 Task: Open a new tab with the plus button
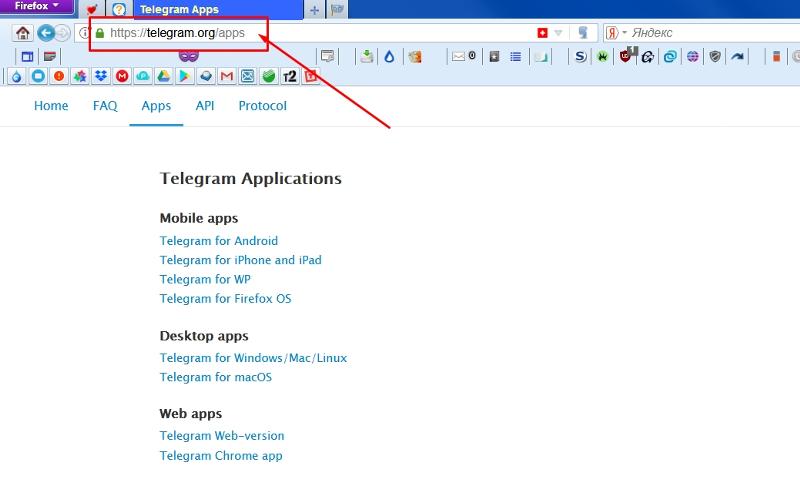click(314, 10)
